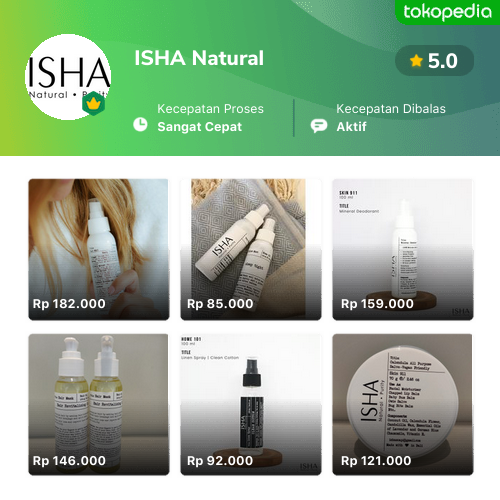Viewport: 500px width, 500px height.
Task: Click the chat bubble icon for Kecepatan Dibalas
Action: tap(319, 126)
